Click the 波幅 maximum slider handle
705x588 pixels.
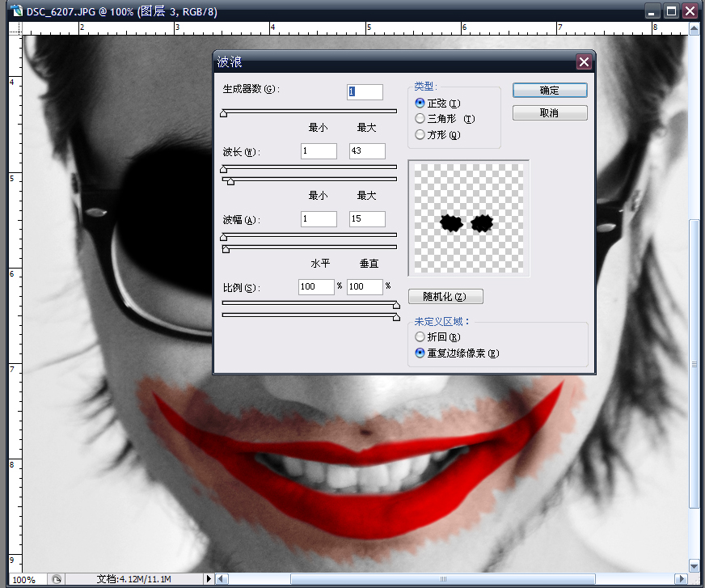click(226, 249)
